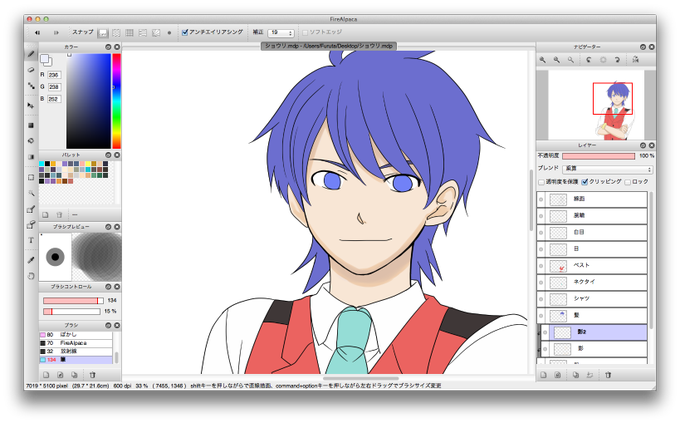Hide the 線画 layer at top

(541, 199)
